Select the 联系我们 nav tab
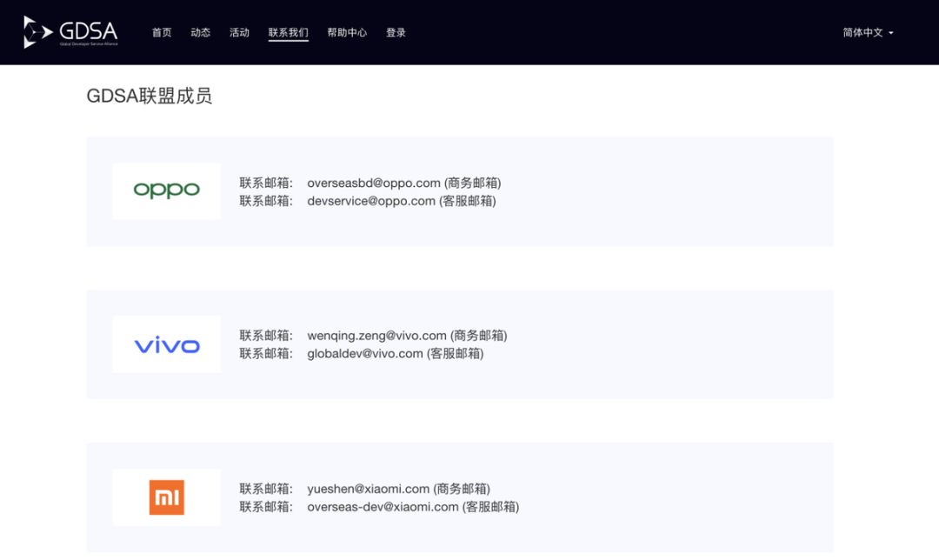Image resolution: width=939 pixels, height=560 pixels. 288,33
